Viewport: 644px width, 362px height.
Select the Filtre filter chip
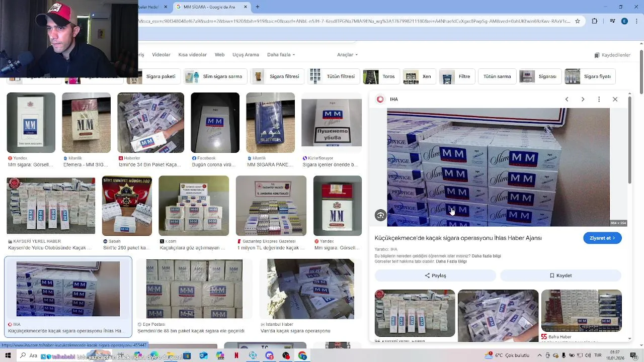click(456, 76)
